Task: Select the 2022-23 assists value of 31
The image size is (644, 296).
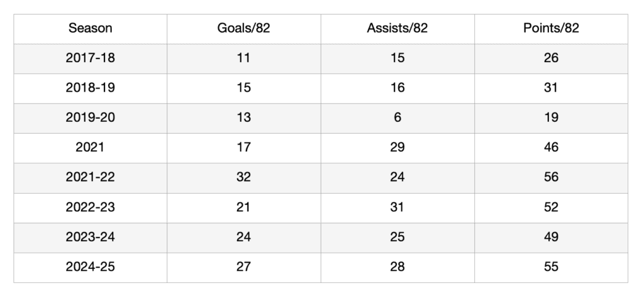Action: [397, 207]
